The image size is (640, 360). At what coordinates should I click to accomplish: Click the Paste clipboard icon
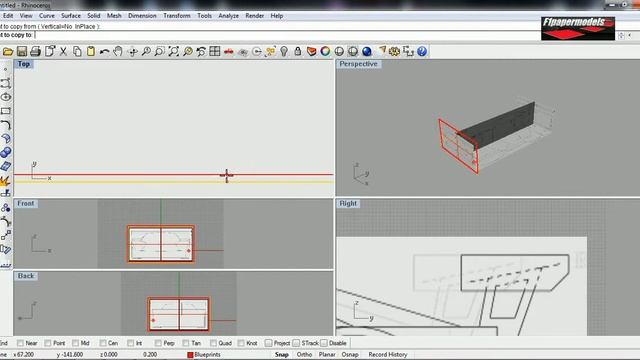91,51
